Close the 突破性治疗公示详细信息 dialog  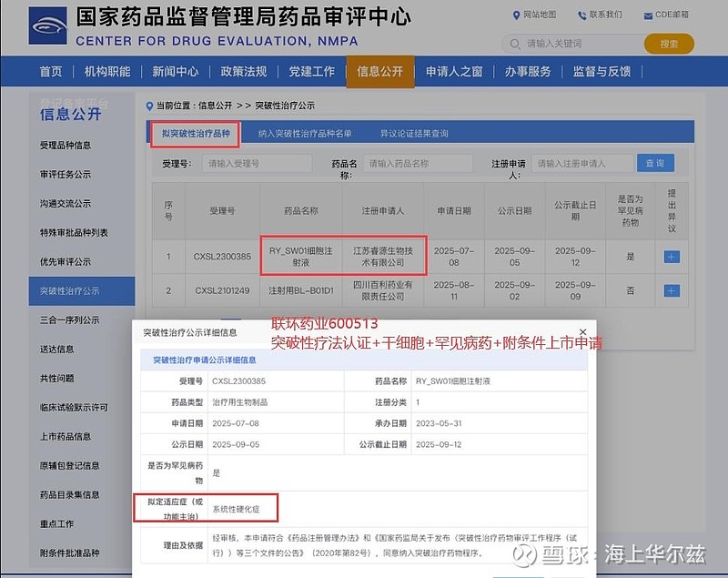tap(582, 332)
